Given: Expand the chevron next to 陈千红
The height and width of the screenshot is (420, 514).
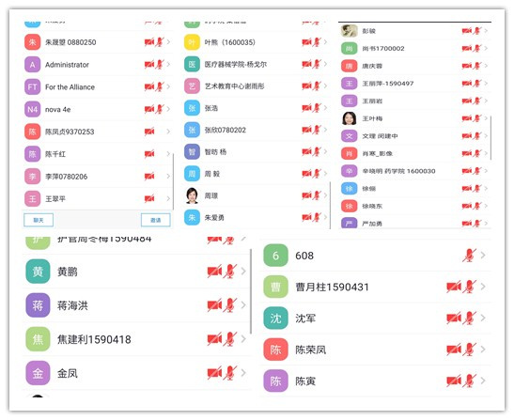Looking at the screenshot, I should pyautogui.click(x=168, y=154).
